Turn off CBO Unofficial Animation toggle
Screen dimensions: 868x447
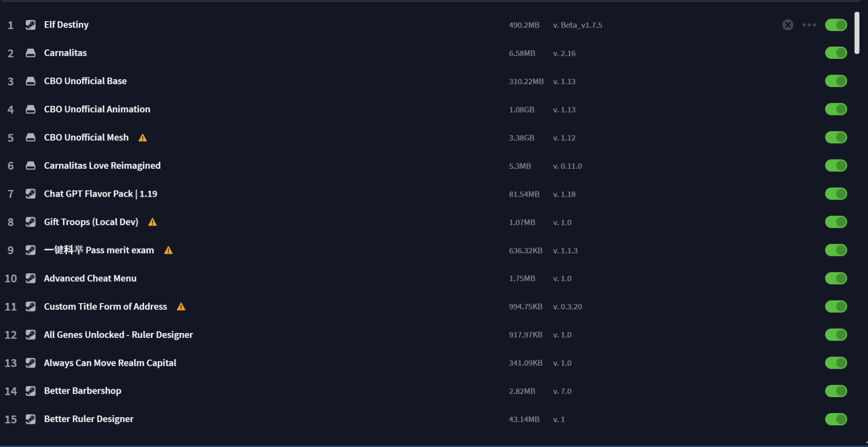pos(836,109)
